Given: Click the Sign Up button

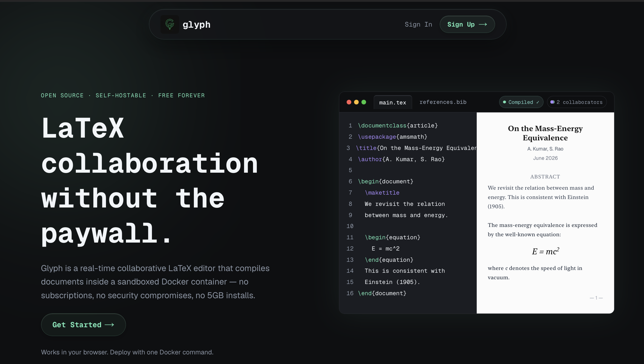Looking at the screenshot, I should [x=467, y=24].
